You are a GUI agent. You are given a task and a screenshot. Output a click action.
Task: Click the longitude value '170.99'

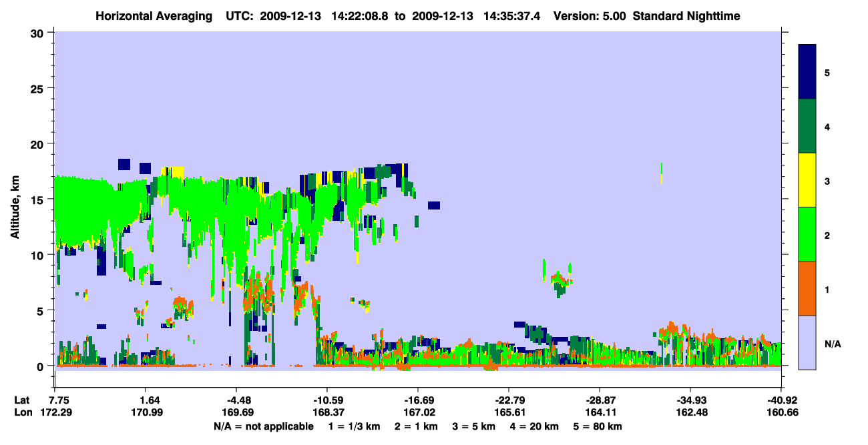coord(148,412)
